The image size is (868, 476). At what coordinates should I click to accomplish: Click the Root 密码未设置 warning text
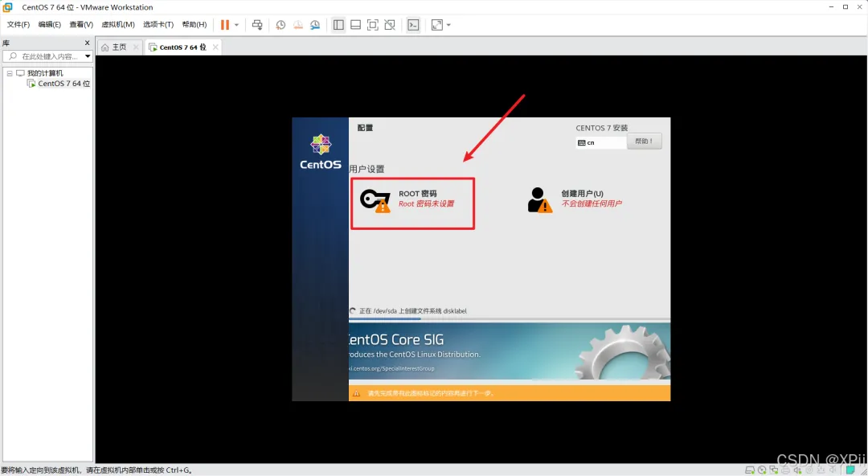tap(426, 204)
